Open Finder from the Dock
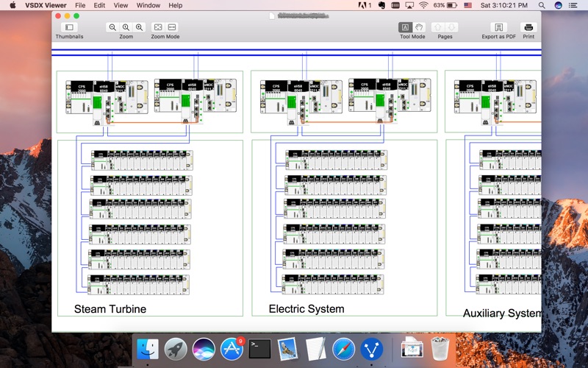The image size is (588, 368). [x=148, y=349]
